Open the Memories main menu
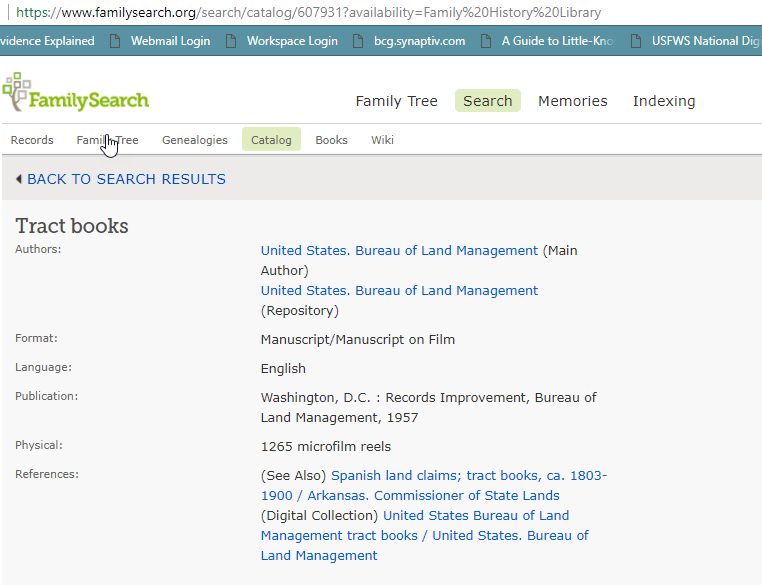Image resolution: width=762 pixels, height=585 pixels. tap(572, 101)
